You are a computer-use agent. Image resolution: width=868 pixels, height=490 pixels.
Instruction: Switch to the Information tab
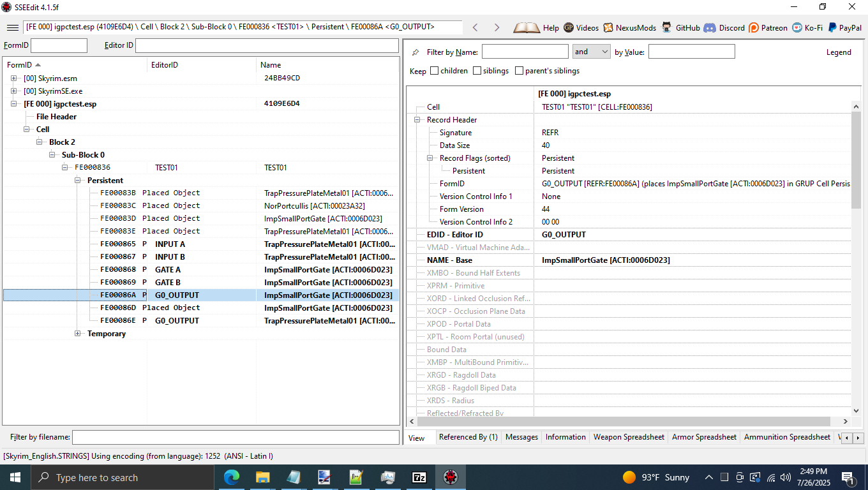(565, 437)
